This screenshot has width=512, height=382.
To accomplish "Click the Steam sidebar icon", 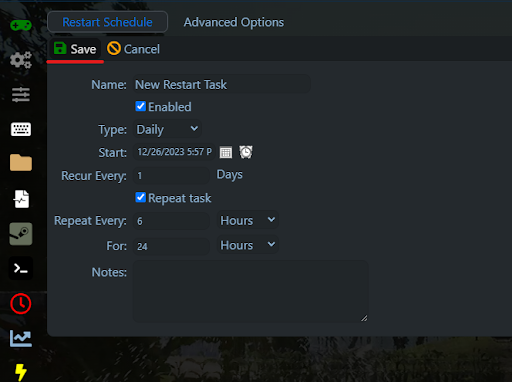I will pyautogui.click(x=21, y=234).
